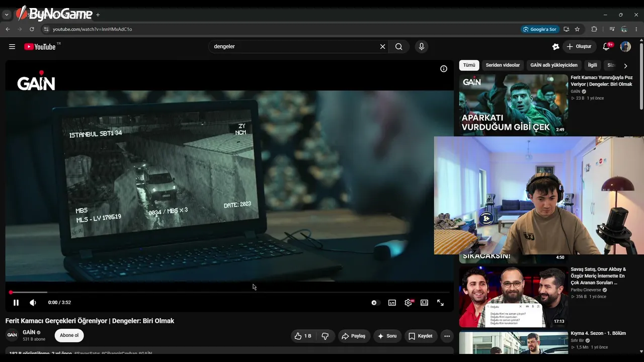Open the GAİN channel avatar

tap(12, 335)
